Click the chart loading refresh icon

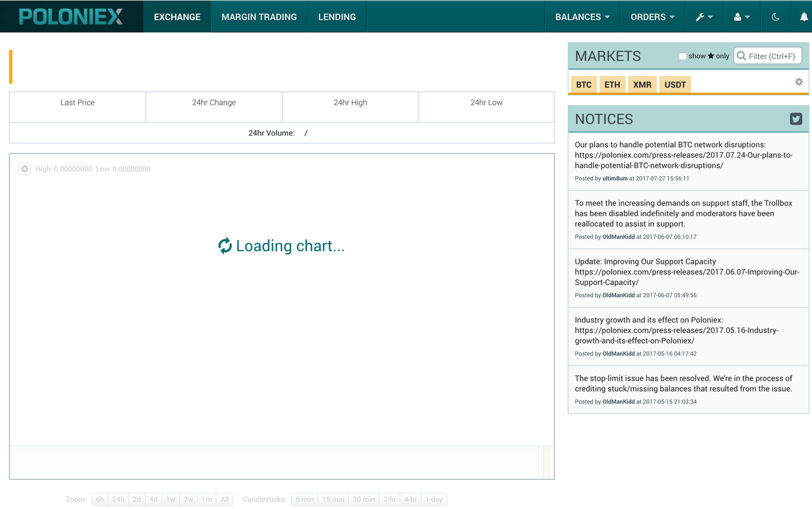pos(225,246)
